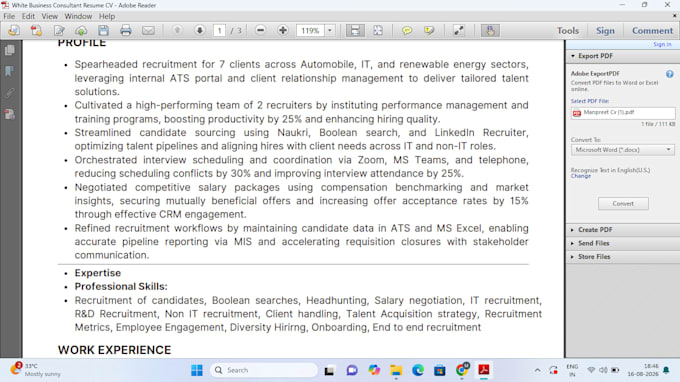
Task: Click the zoom in plus button
Action: click(x=283, y=30)
